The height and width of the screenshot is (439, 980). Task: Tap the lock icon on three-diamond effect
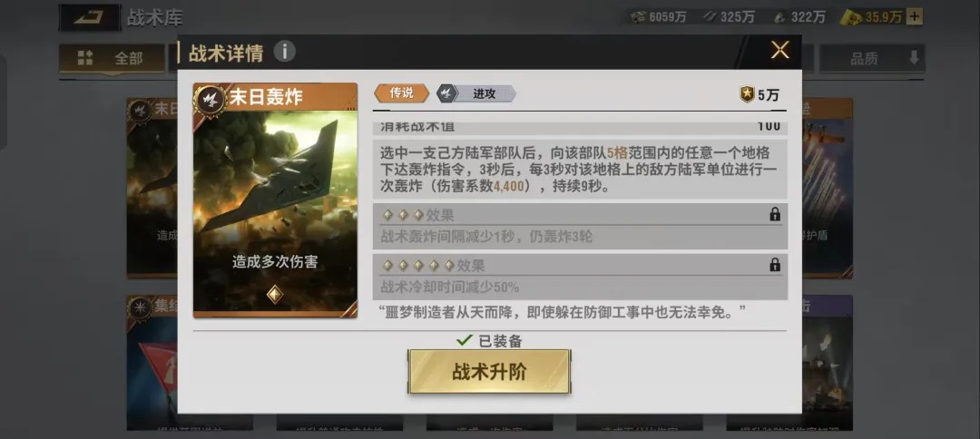click(775, 215)
